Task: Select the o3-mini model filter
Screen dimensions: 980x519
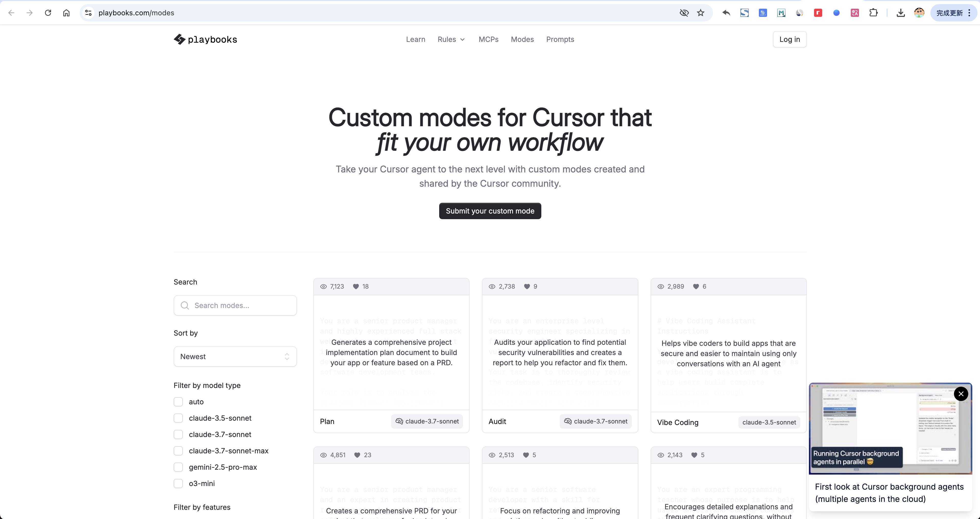Action: pyautogui.click(x=178, y=483)
